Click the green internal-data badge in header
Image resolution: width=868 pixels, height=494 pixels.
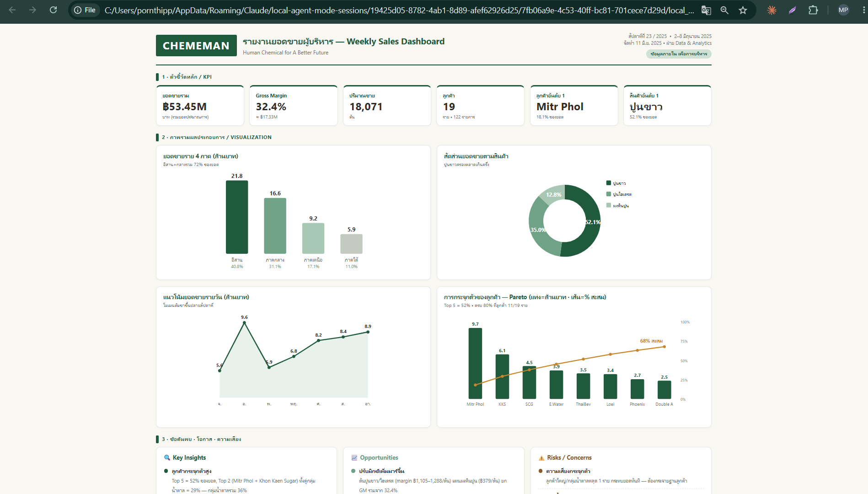(x=679, y=54)
